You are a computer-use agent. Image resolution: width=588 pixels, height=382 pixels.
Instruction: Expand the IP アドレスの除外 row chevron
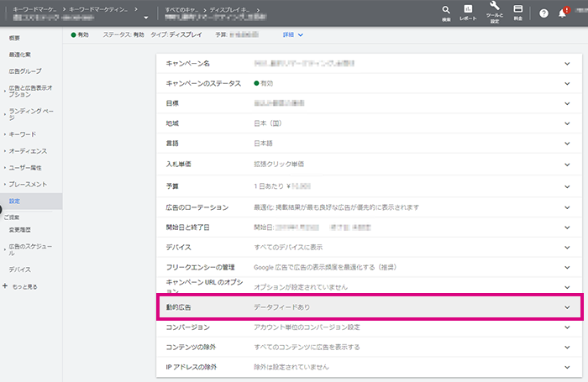point(567,368)
